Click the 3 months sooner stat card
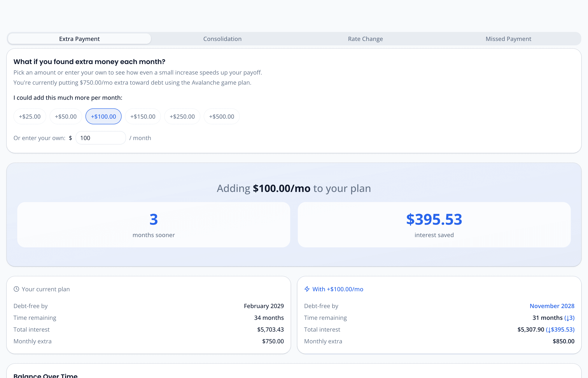This screenshot has height=378, width=588. (154, 224)
